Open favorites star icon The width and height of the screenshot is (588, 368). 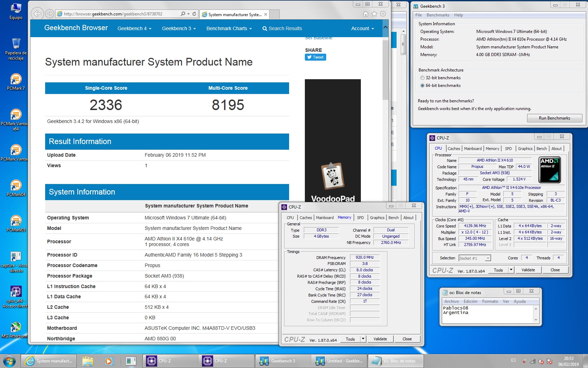tap(374, 14)
